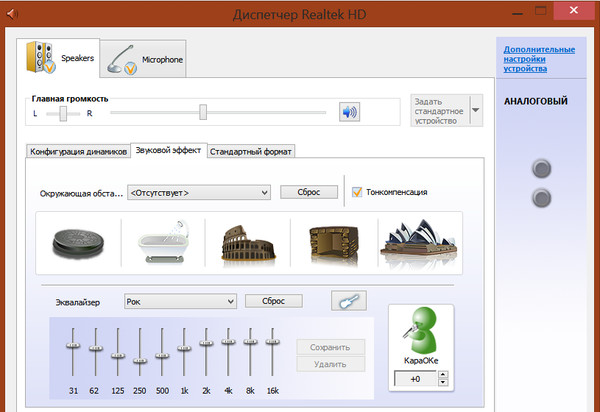The width and height of the screenshot is (600, 412).
Task: Click the Эквалайзер label
Action: (x=78, y=302)
